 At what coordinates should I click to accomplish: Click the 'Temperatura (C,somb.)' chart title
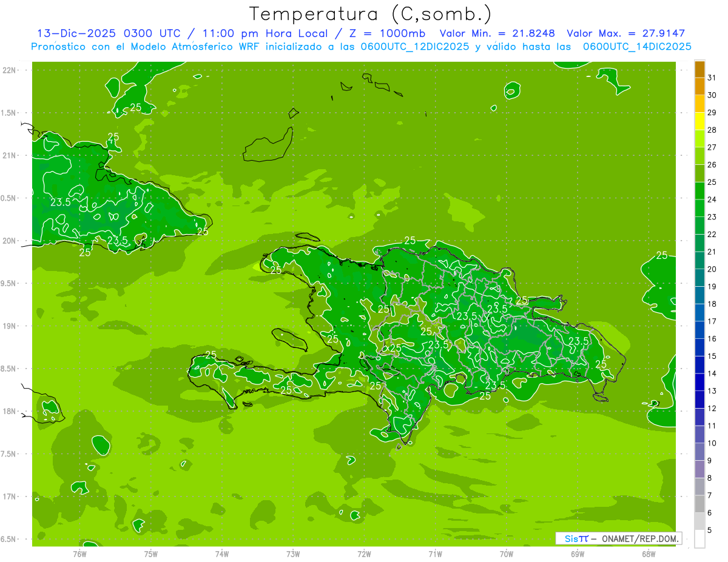370,14
